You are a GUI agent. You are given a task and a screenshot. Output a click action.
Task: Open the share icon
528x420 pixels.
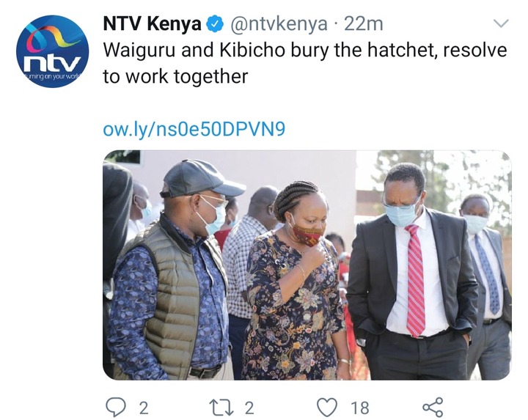pos(433,408)
